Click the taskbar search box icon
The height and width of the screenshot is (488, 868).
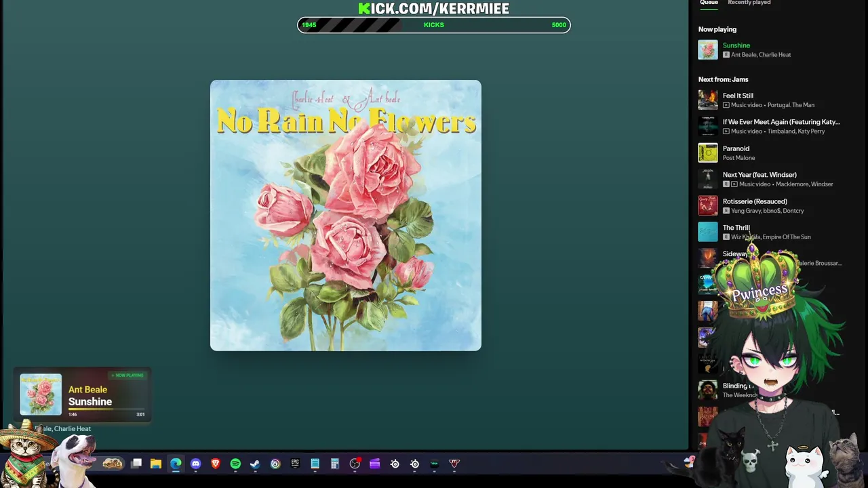click(113, 464)
